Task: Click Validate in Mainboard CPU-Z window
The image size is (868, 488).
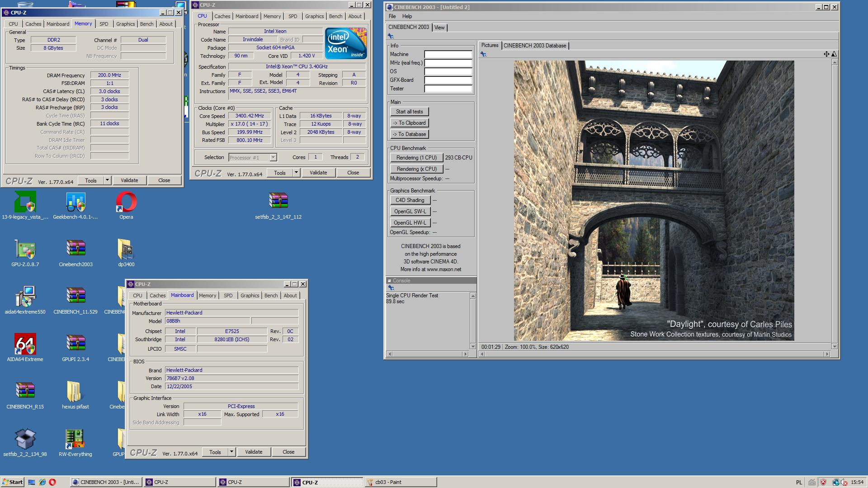Action: pos(254,452)
